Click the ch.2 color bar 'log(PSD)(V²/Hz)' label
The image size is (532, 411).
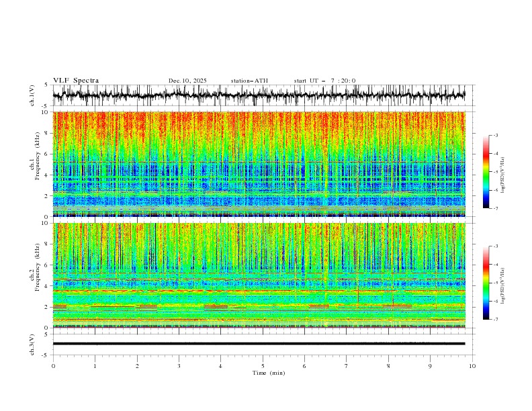[x=503, y=286]
